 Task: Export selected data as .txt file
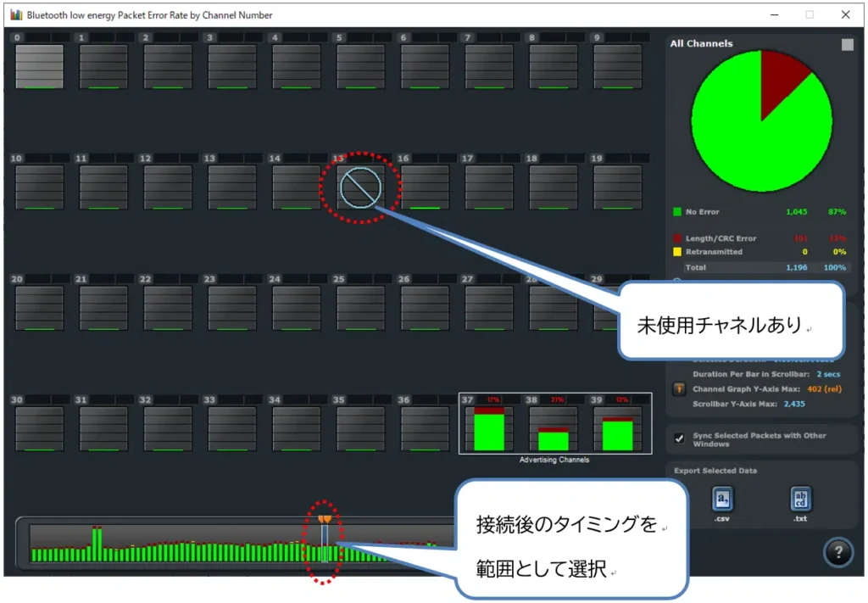coord(800,499)
